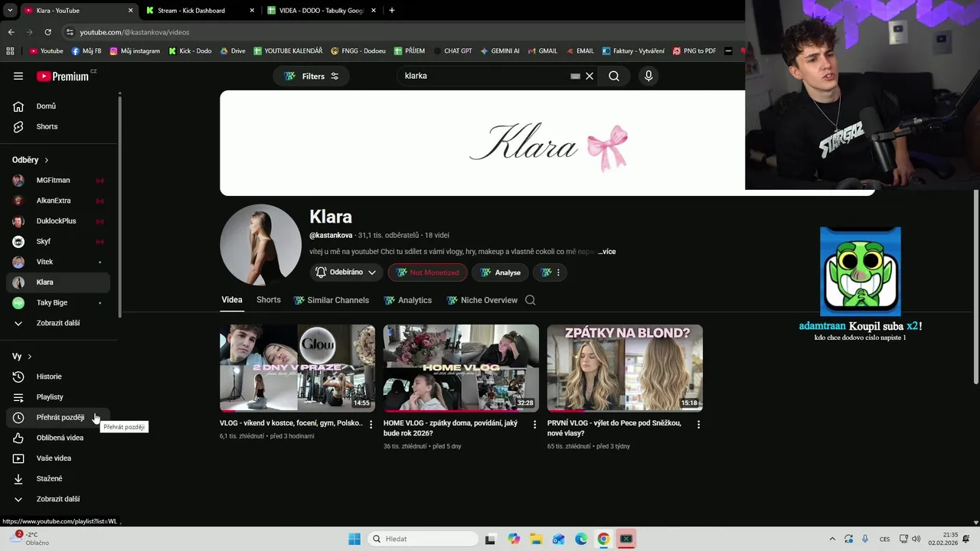The width and height of the screenshot is (980, 551).
Task: Open the Můj instagram bookmark
Action: point(135,51)
